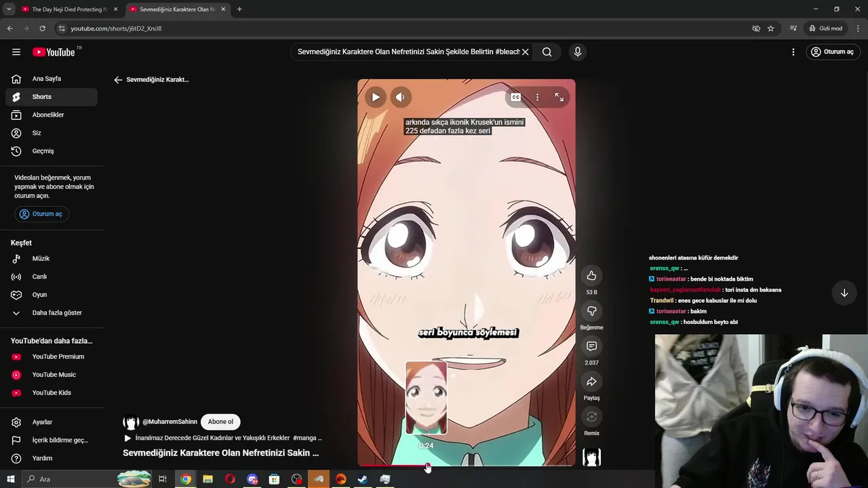868x488 pixels.
Task: Open the sound source thumbnail beneath Remix
Action: point(591,457)
